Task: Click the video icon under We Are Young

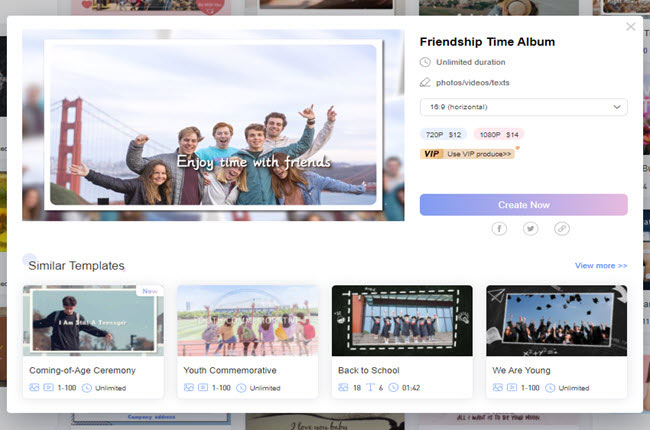Action: [512, 388]
